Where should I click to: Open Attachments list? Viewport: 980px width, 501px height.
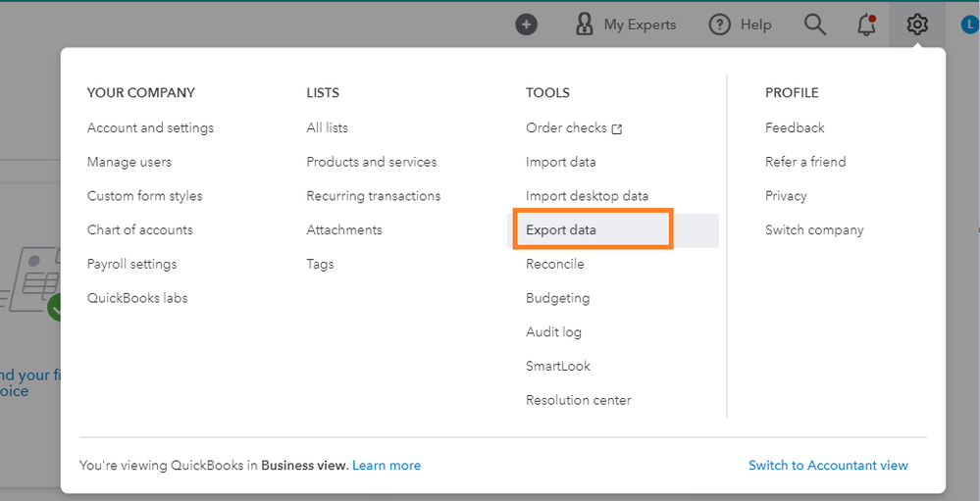pos(344,229)
